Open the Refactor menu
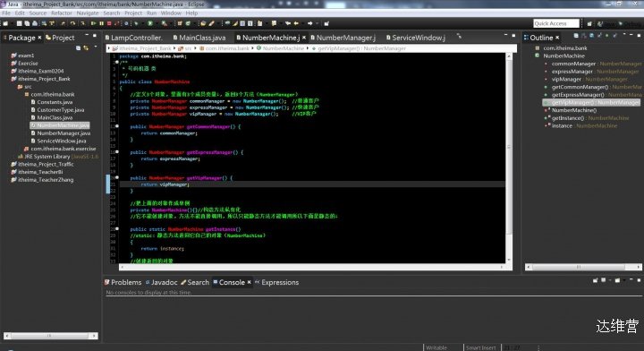The width and height of the screenshot is (644, 351). (61, 13)
